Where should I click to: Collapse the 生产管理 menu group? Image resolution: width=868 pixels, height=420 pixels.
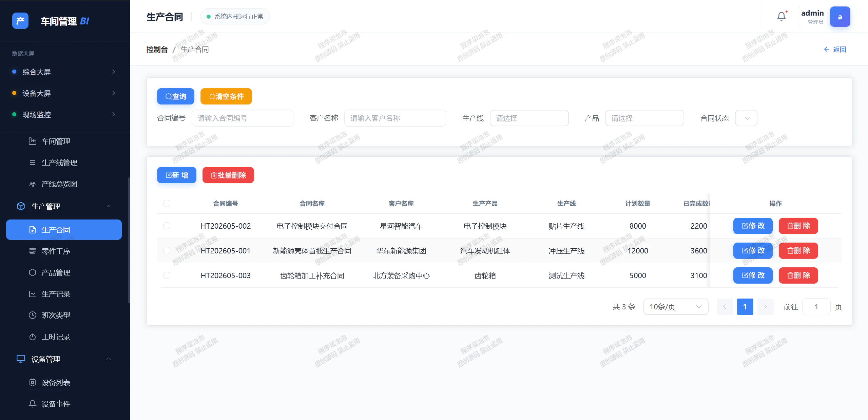[x=109, y=206]
